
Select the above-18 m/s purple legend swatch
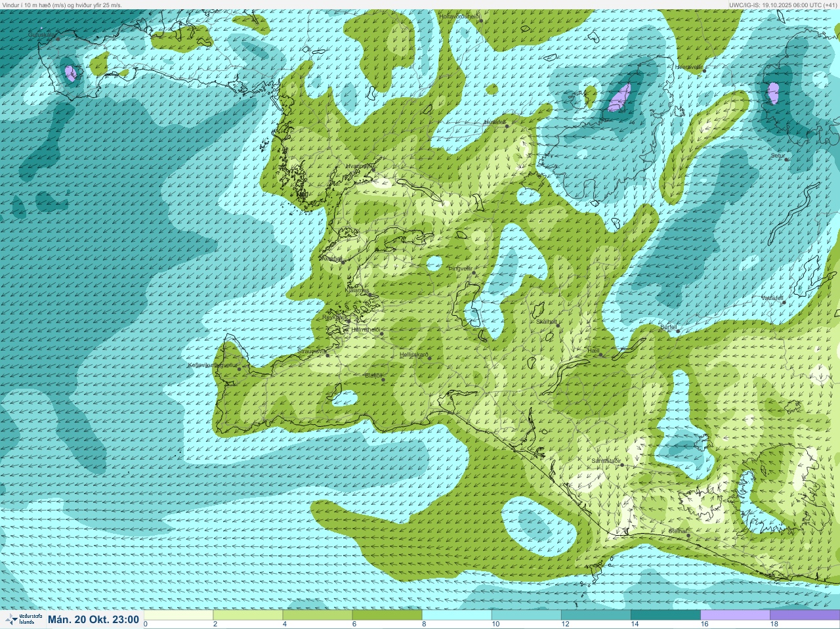[x=805, y=615]
